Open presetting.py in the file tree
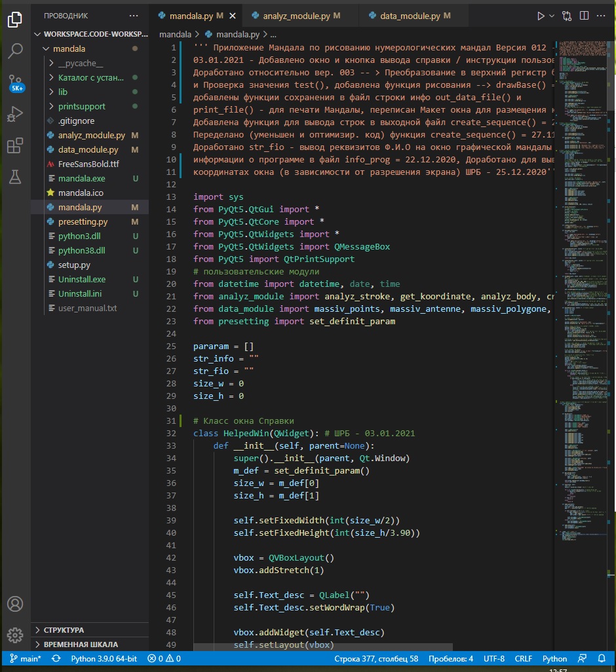 point(83,221)
